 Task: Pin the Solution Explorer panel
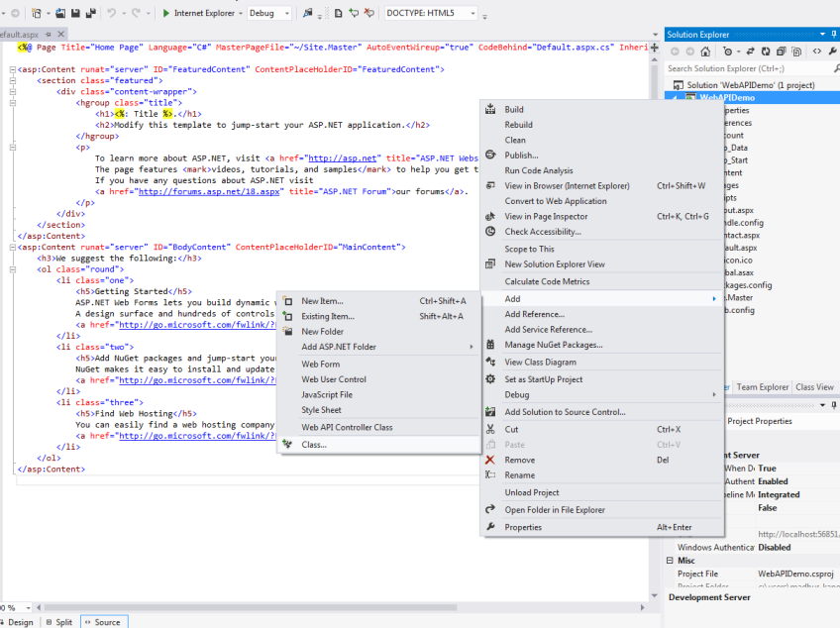coord(834,33)
